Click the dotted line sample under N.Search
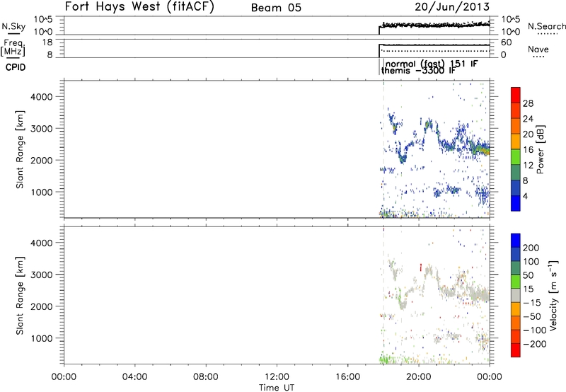The width and height of the screenshot is (566, 392). pos(548,34)
